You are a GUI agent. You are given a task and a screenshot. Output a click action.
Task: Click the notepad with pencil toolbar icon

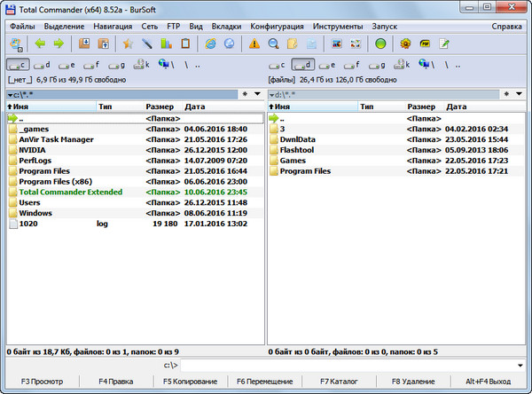(444, 43)
